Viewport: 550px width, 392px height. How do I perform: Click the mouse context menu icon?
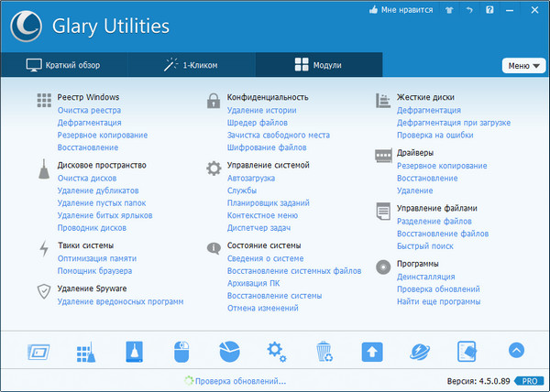pyautogui.click(x=181, y=350)
